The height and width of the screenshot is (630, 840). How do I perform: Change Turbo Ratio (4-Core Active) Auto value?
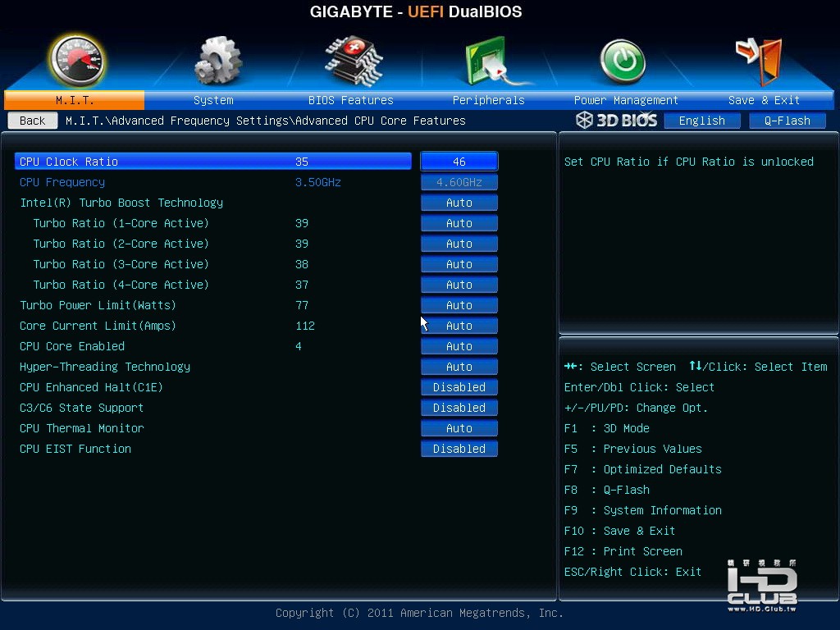pos(459,285)
